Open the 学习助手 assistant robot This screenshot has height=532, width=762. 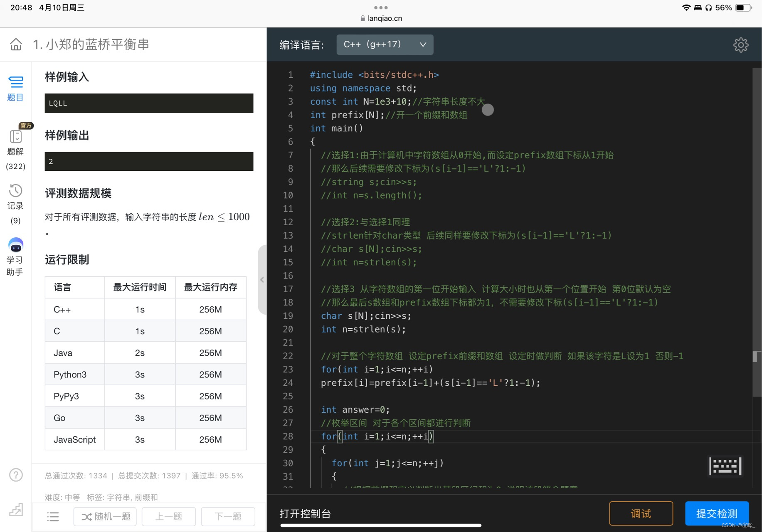click(x=15, y=257)
